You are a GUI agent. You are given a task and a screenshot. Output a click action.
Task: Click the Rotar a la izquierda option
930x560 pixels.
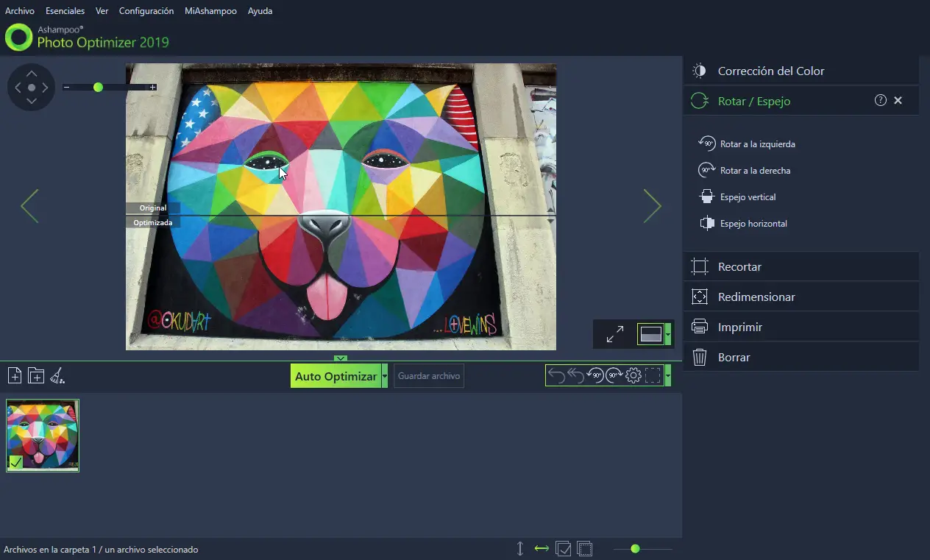[x=747, y=144]
